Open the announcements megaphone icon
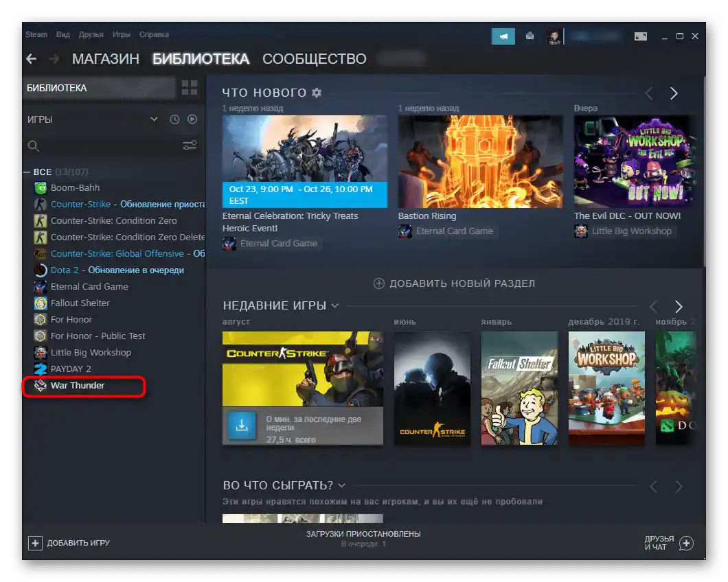Viewport: 728px width, 582px height. (x=503, y=36)
